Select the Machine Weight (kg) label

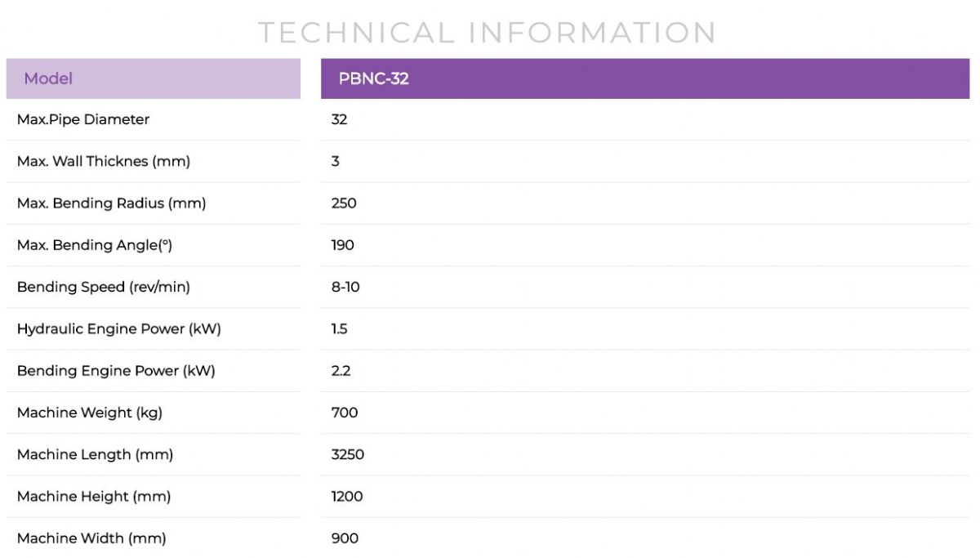point(90,413)
